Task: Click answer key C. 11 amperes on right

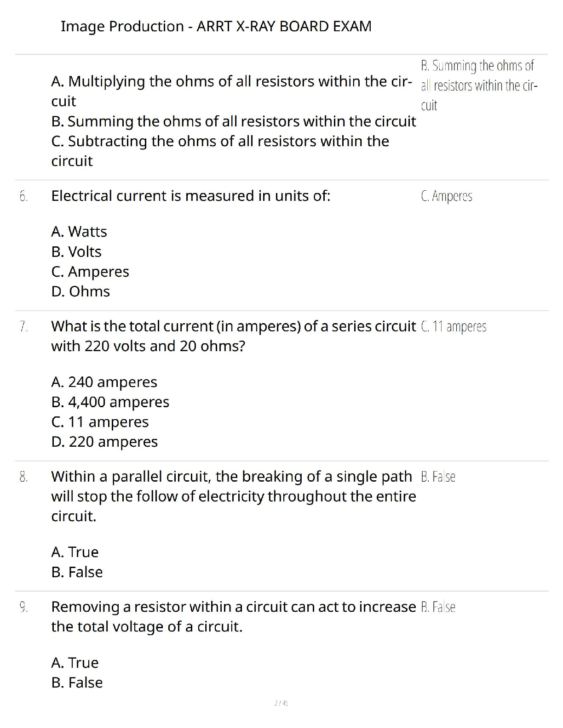Action: [454, 326]
